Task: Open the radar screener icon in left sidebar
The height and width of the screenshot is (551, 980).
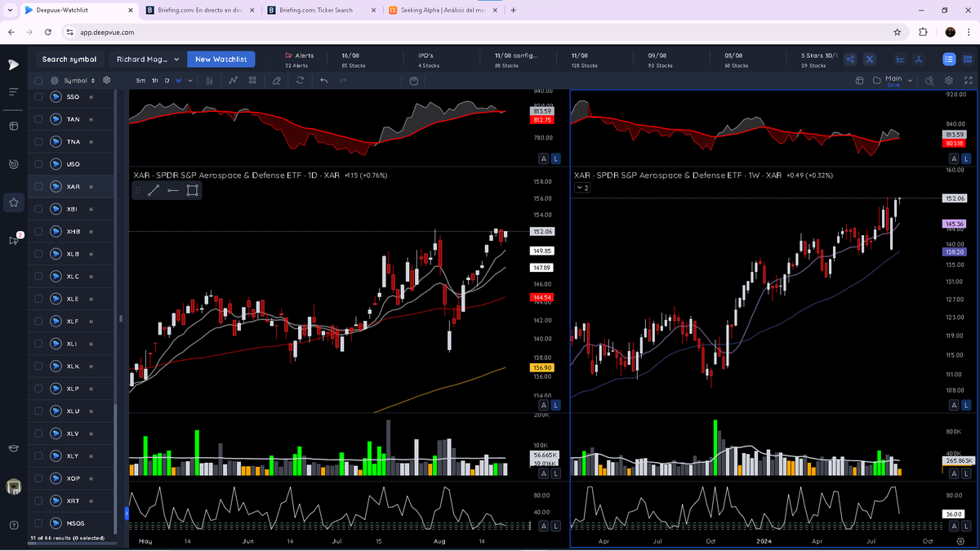Action: tap(14, 164)
